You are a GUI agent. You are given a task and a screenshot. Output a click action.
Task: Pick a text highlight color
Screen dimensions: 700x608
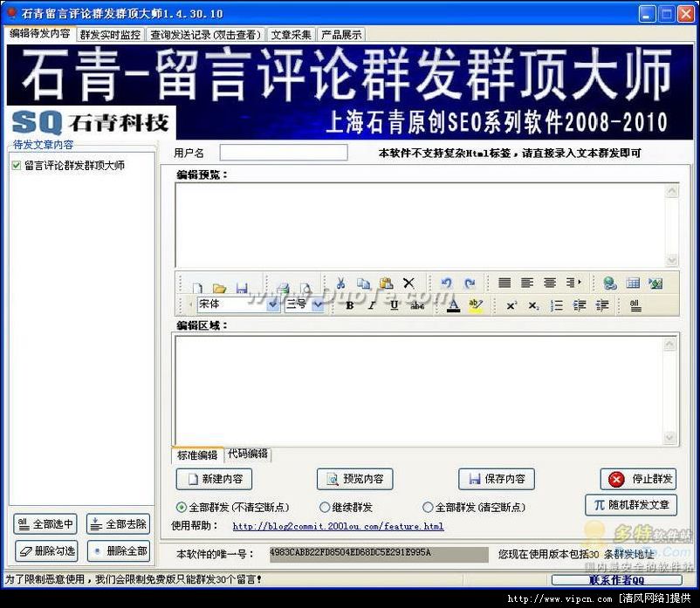[x=476, y=305]
